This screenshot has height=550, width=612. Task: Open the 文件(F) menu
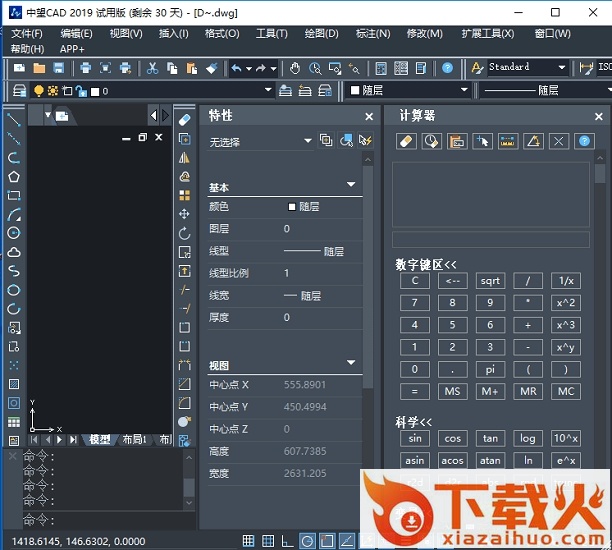coord(27,34)
